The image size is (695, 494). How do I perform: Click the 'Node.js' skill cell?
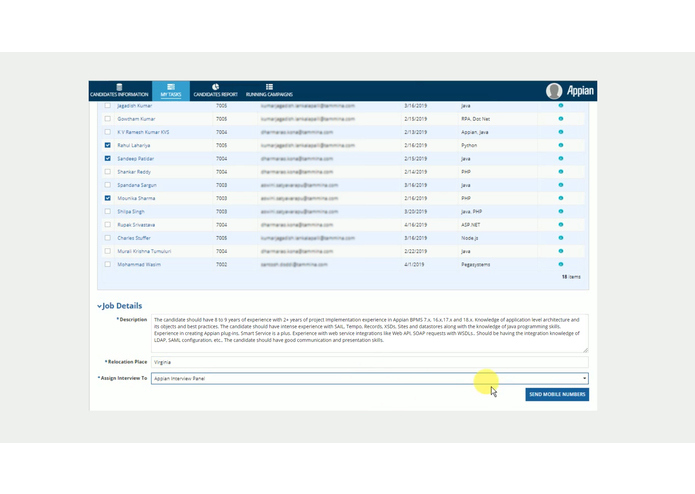click(x=469, y=238)
